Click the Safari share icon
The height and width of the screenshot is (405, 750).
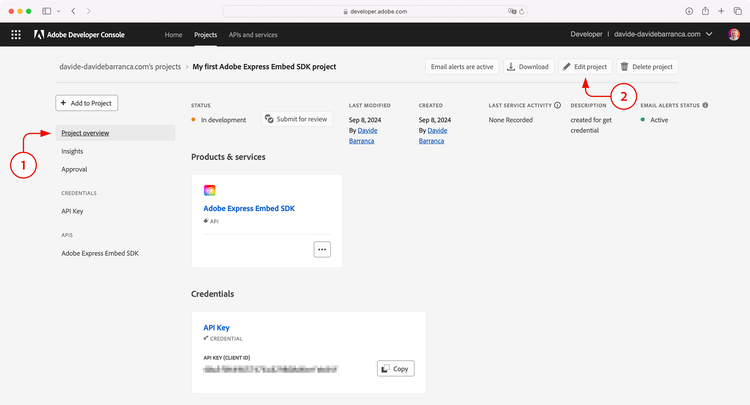tap(705, 10)
